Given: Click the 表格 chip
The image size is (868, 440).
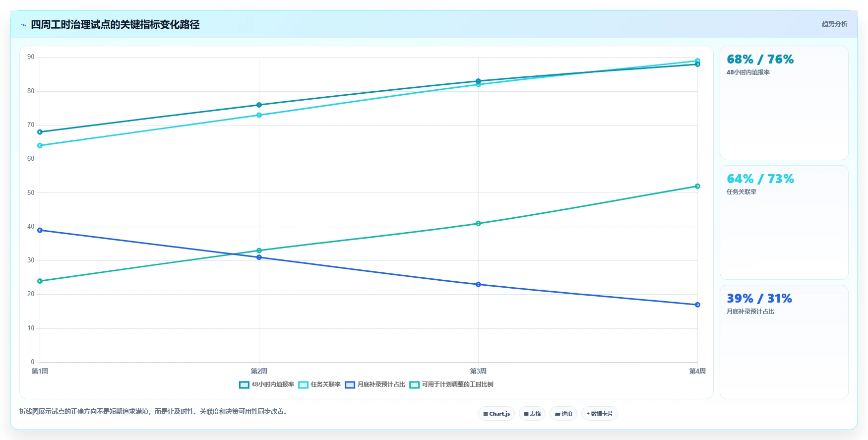Looking at the screenshot, I should tap(532, 414).
